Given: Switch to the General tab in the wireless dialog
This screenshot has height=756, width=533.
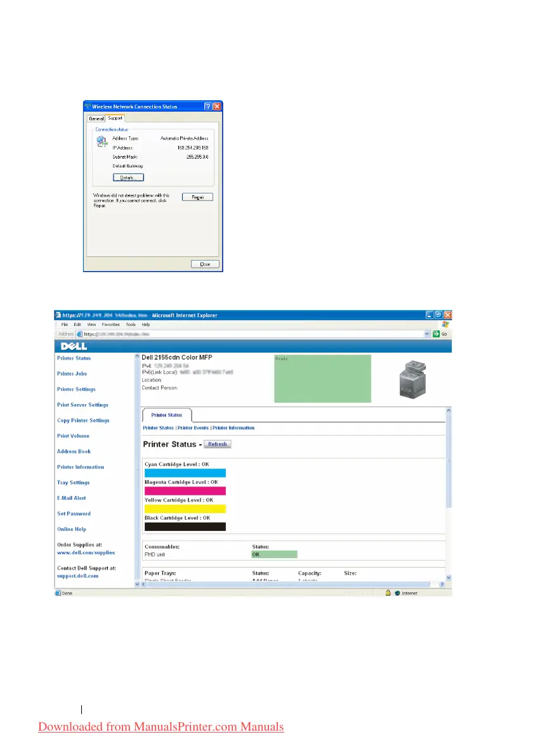Looking at the screenshot, I should [x=96, y=119].
